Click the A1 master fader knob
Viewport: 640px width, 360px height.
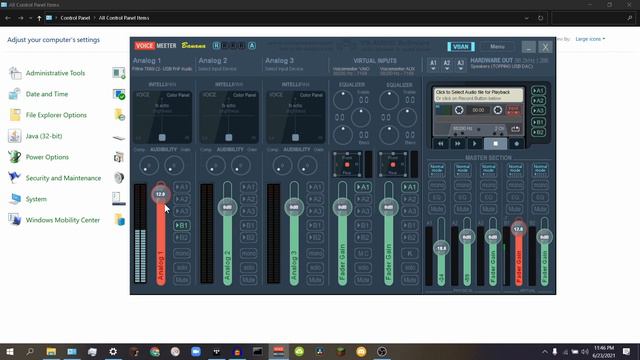(x=441, y=248)
